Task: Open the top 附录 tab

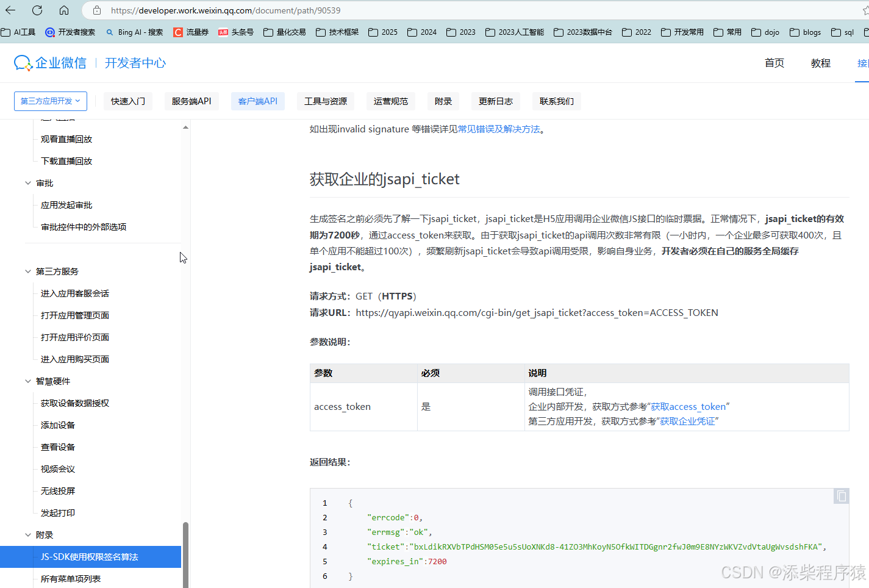Action: [443, 101]
